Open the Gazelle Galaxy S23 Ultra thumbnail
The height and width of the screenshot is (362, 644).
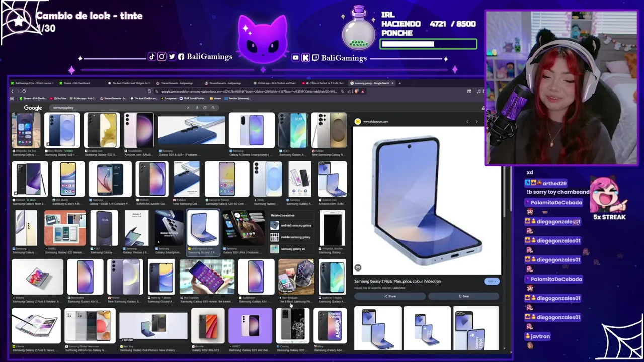pos(208,326)
